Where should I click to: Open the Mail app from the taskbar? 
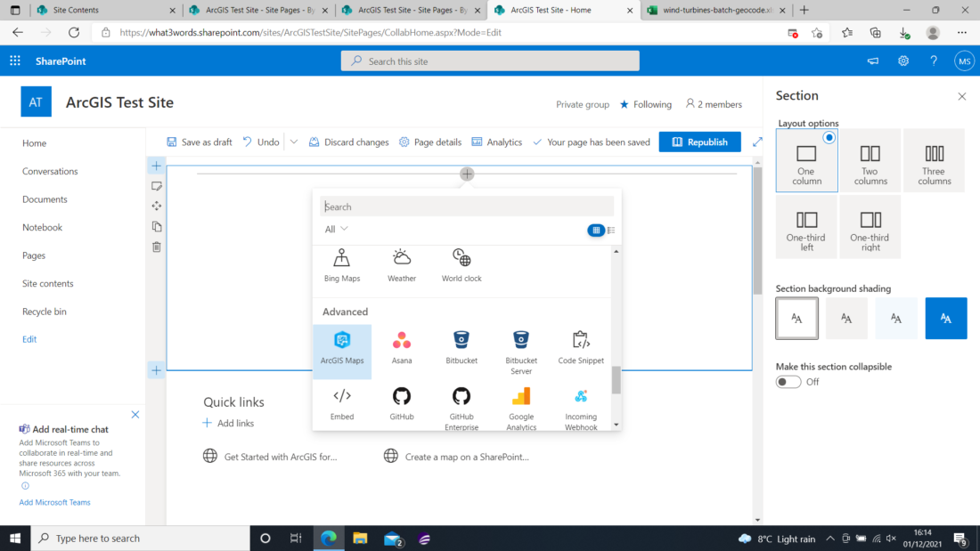point(393,538)
